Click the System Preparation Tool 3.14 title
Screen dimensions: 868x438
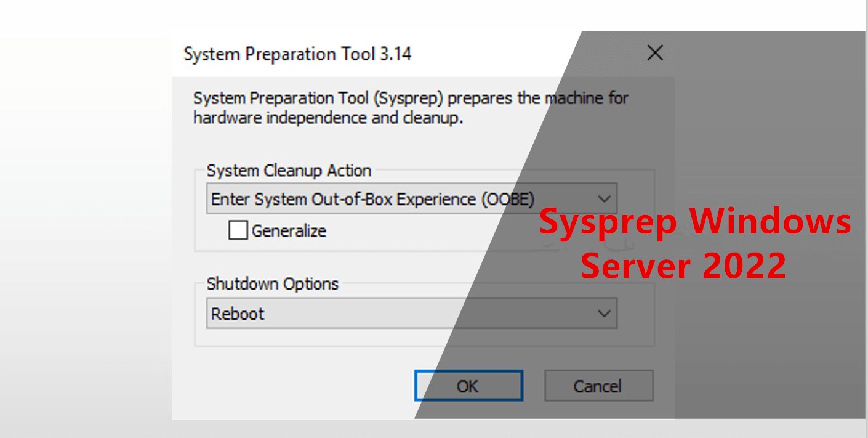pyautogui.click(x=297, y=54)
